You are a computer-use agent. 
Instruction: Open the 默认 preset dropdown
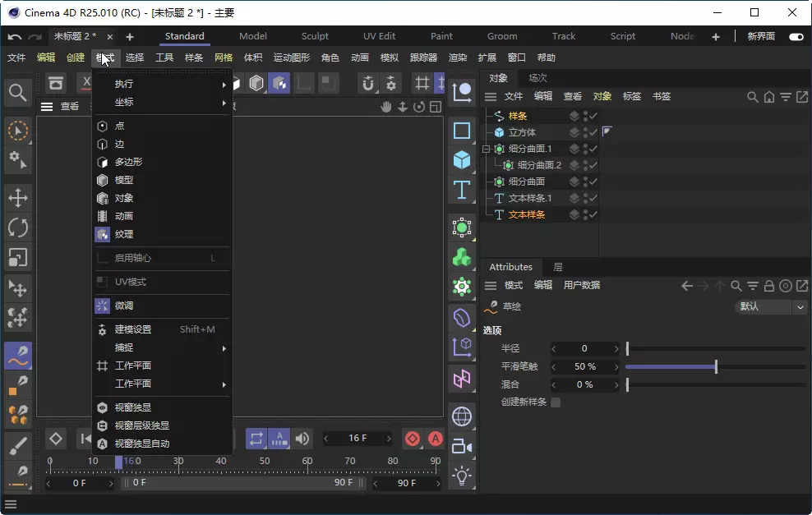pos(771,307)
